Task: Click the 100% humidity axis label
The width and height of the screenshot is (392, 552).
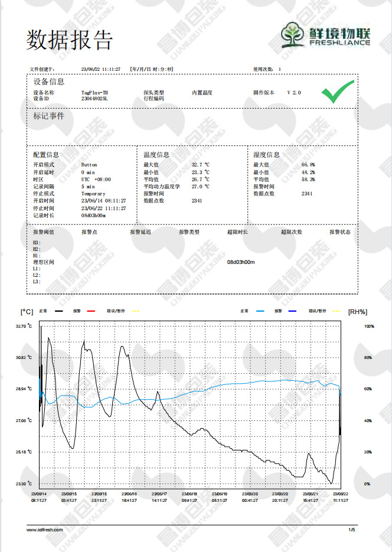Action: 369,326
